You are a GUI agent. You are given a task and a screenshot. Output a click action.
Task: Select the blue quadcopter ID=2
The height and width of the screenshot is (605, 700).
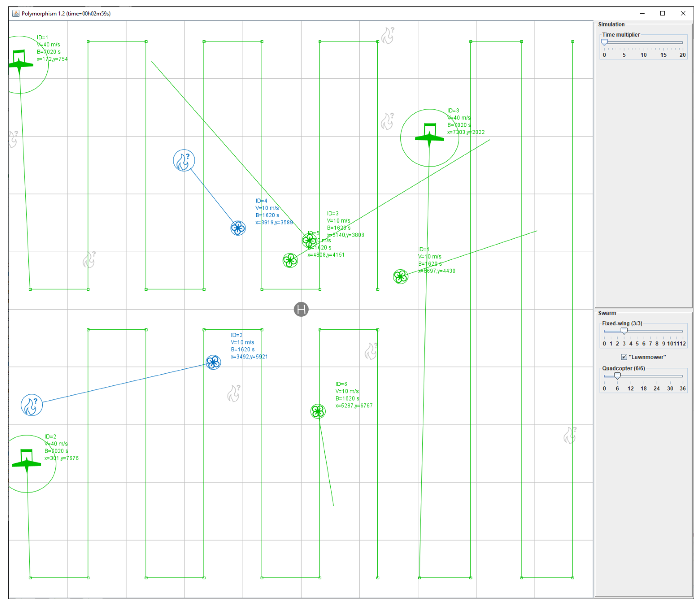point(213,362)
